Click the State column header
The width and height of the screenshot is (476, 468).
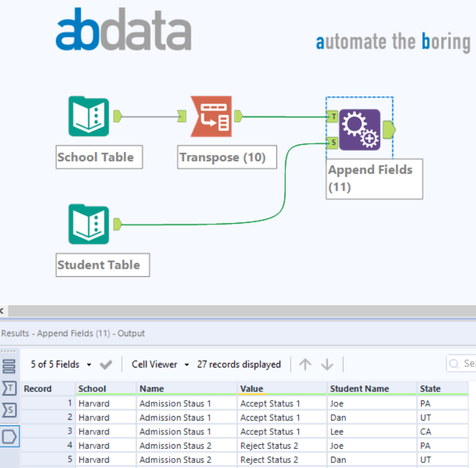pyautogui.click(x=443, y=389)
